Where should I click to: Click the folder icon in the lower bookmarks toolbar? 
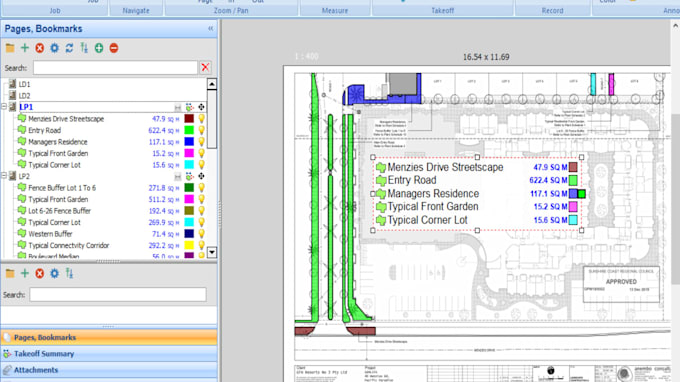(10, 274)
